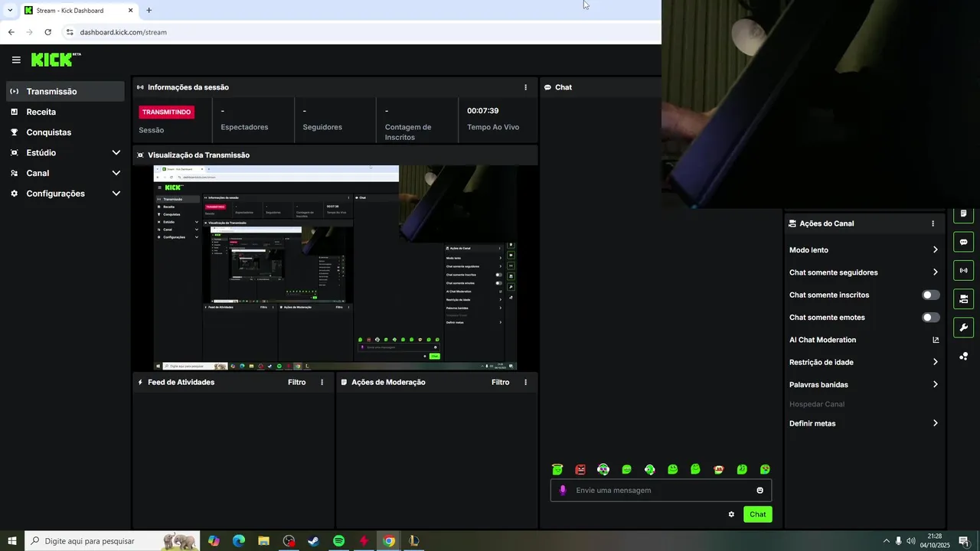The image size is (980, 551).
Task: Show hidden system tray icons
Action: pos(887,541)
